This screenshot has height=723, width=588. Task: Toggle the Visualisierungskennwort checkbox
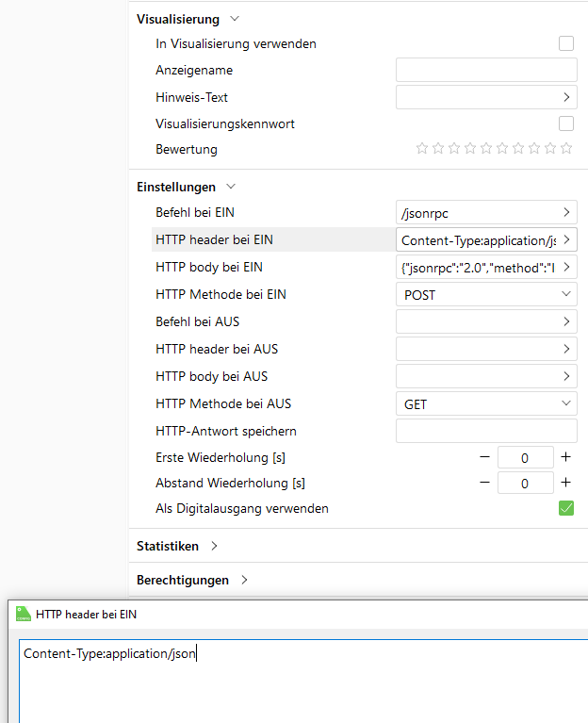566,123
